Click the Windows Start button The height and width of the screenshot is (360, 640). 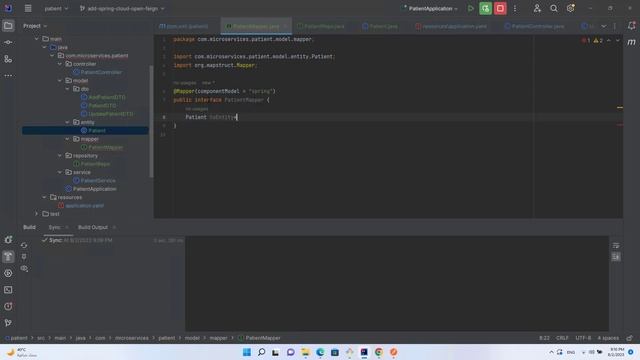(x=247, y=352)
